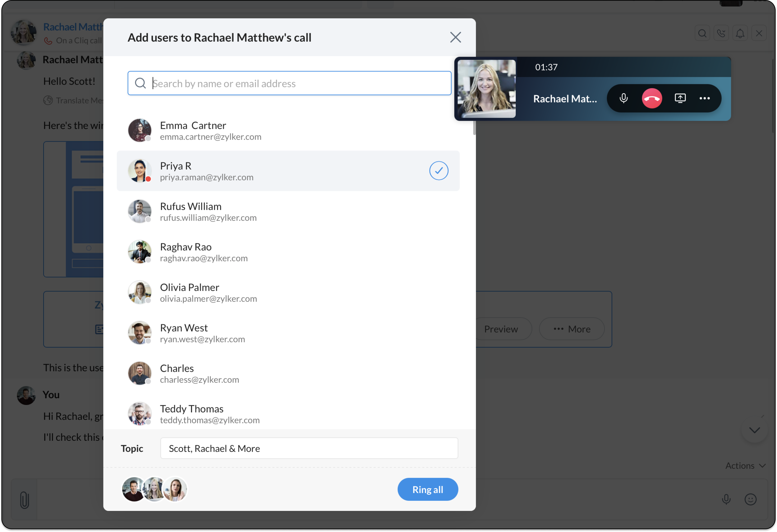
Task: Focus the search by name field
Action: [x=290, y=83]
